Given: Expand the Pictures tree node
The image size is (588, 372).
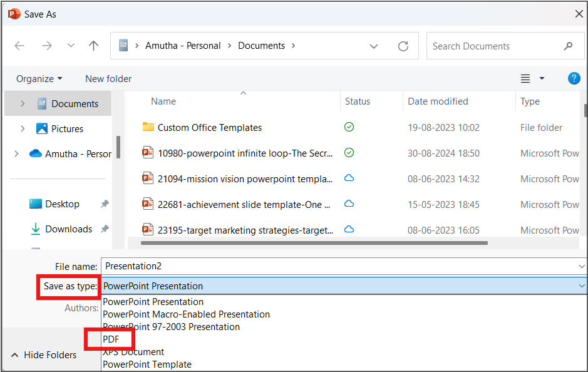Looking at the screenshot, I should click(23, 128).
